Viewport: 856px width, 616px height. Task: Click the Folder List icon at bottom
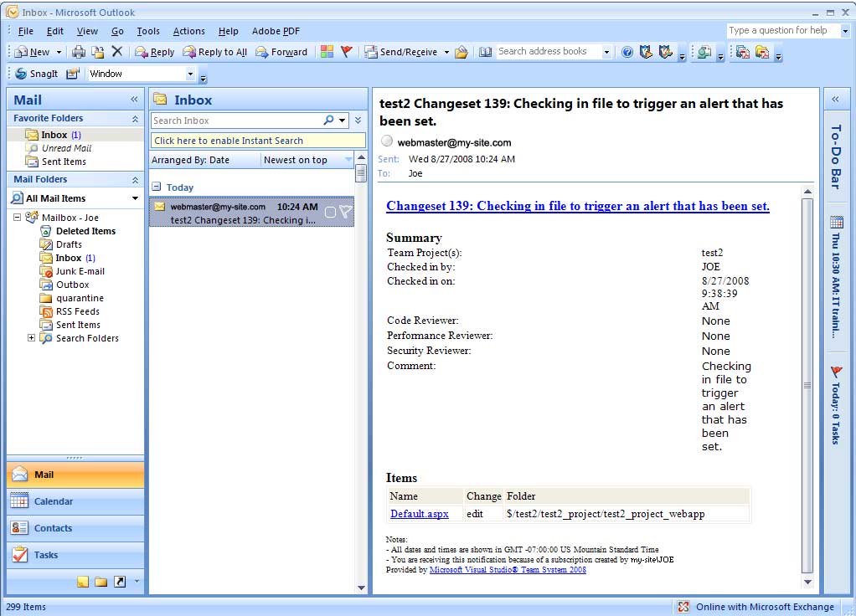point(101,582)
